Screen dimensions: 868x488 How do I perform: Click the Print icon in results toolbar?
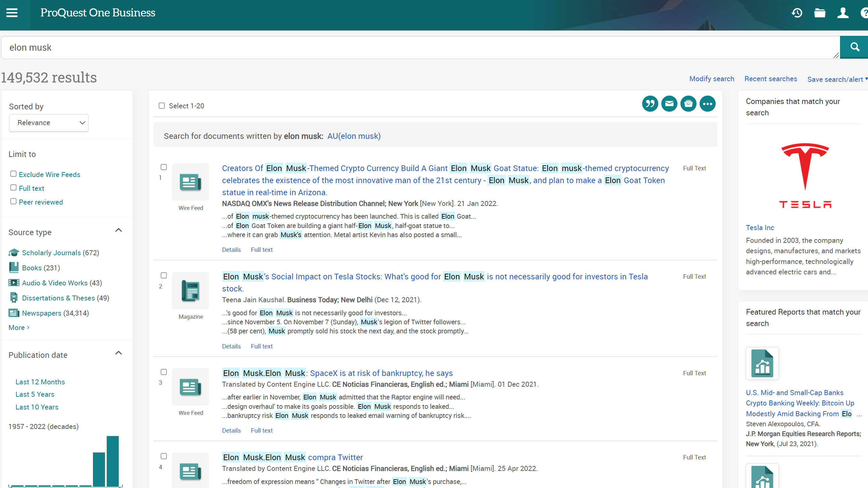tap(688, 104)
